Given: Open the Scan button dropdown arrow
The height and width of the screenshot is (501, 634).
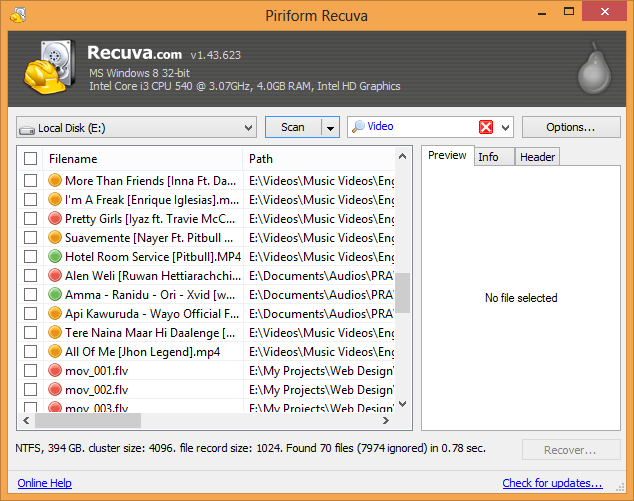Looking at the screenshot, I should coord(330,128).
